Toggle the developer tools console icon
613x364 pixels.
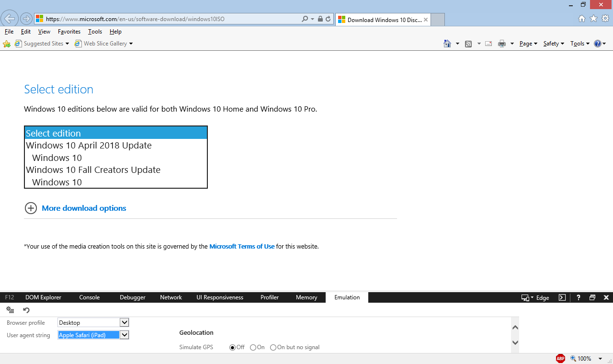coord(562,297)
